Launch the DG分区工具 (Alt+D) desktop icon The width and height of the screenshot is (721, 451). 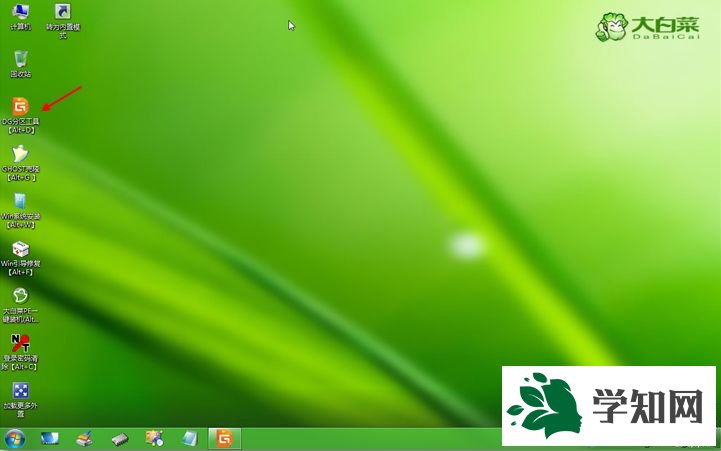pyautogui.click(x=20, y=115)
